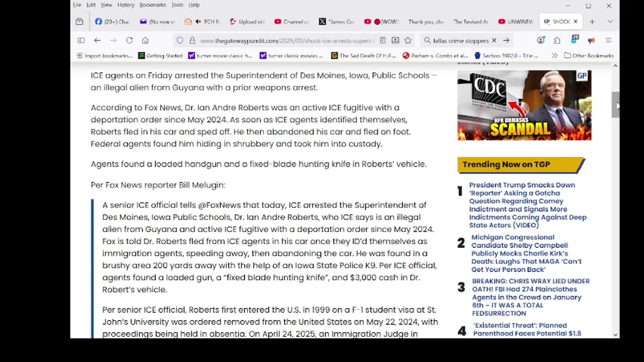Open tracking protection shield icon
This screenshot has height=362, width=644.
click(x=180, y=40)
